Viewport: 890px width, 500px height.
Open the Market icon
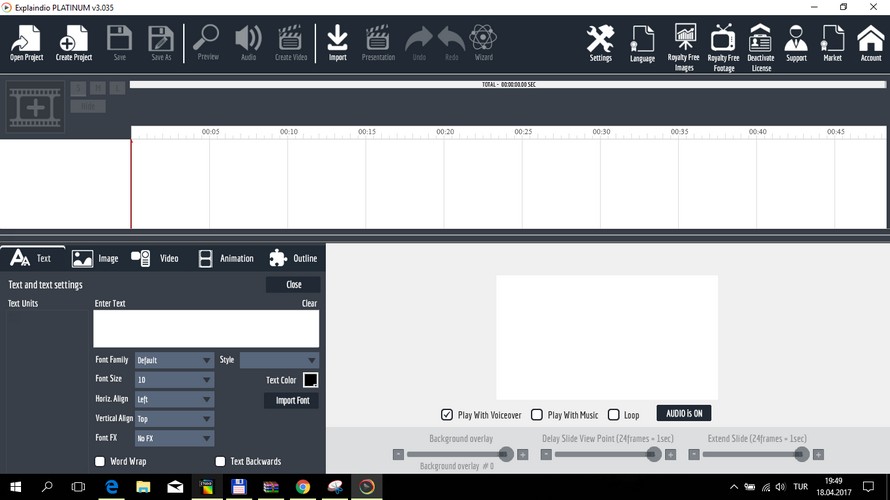pos(832,43)
